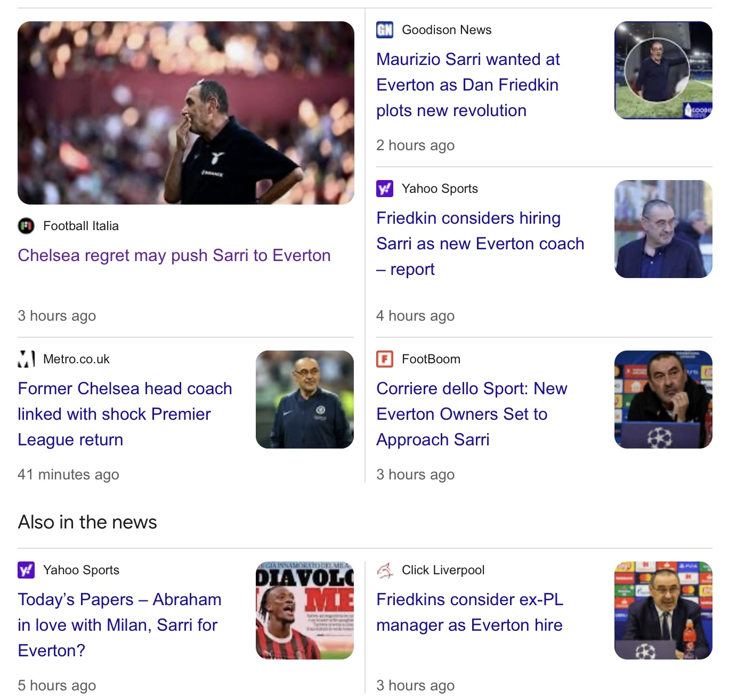Click the red FootBoom icon
Viewport: 729px width, 700px height.
point(385,359)
